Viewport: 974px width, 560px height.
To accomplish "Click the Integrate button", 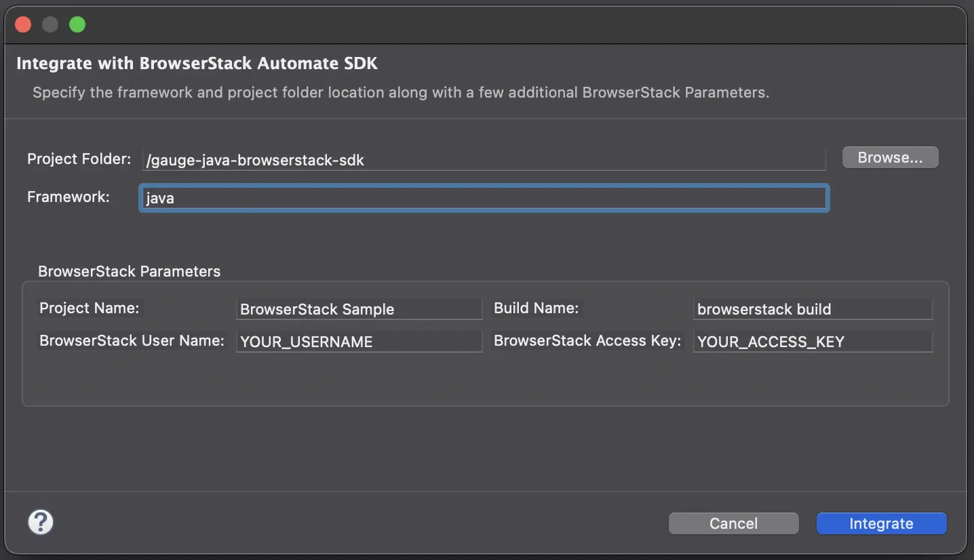I will coord(881,523).
